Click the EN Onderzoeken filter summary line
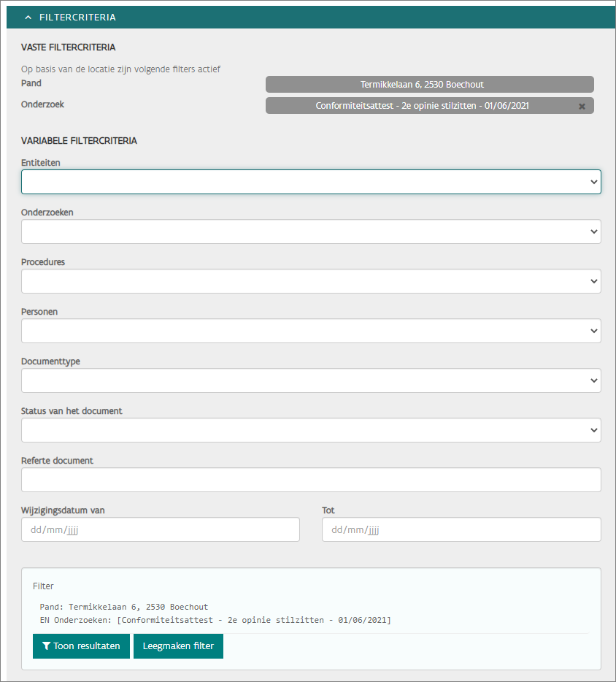This screenshot has height=682, width=616. [x=215, y=620]
